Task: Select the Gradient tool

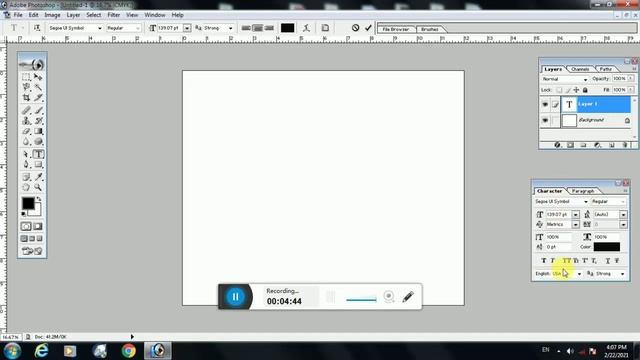Action: point(38,131)
